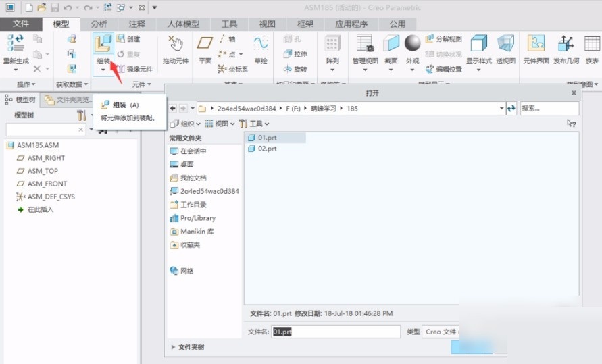
Task: Switch to the 文件夹浏览 navigator tab
Action: coord(68,100)
